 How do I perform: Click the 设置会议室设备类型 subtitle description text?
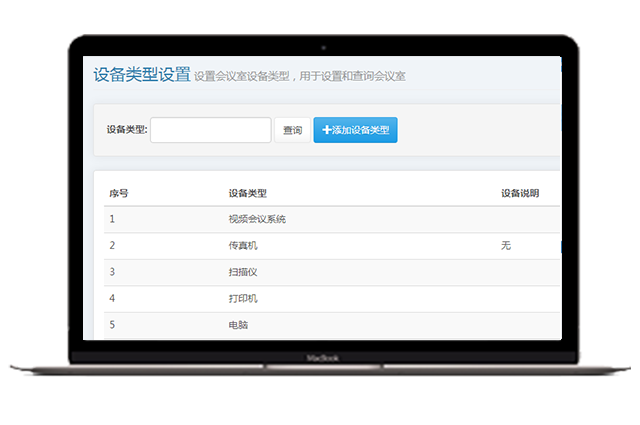300,77
